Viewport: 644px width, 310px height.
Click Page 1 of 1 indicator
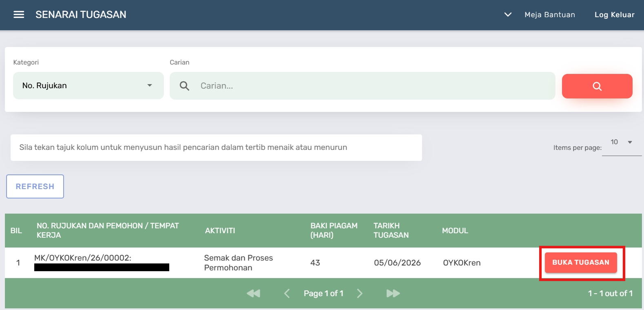point(323,293)
